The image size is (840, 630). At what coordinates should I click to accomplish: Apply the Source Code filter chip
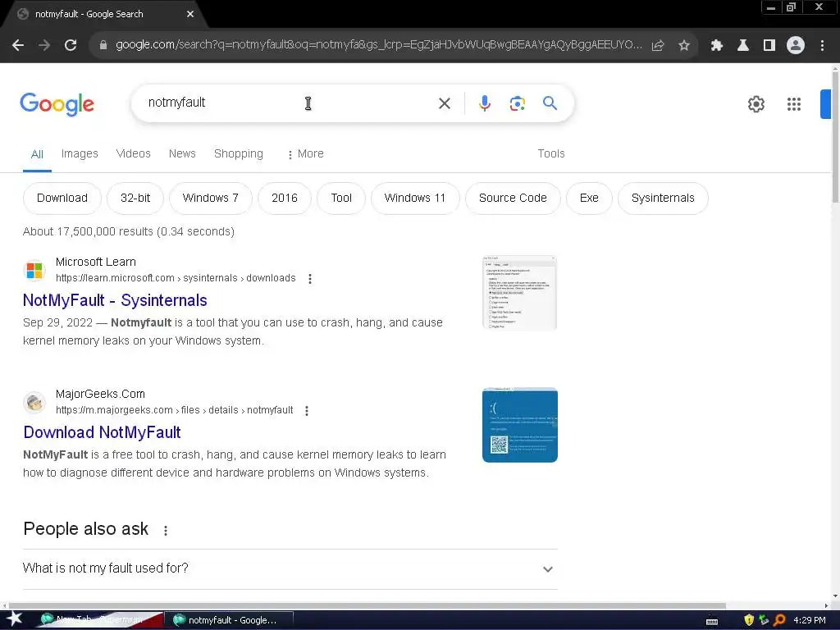coord(513,199)
